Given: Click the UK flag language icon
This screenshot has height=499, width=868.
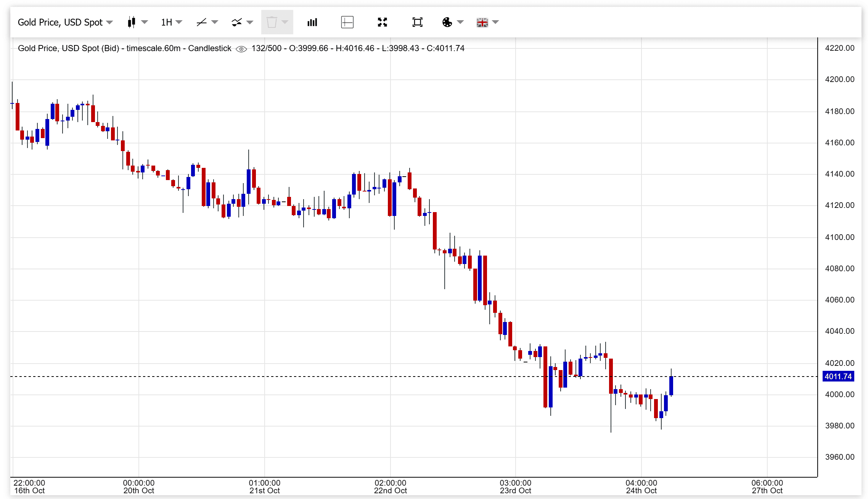Looking at the screenshot, I should coord(482,23).
